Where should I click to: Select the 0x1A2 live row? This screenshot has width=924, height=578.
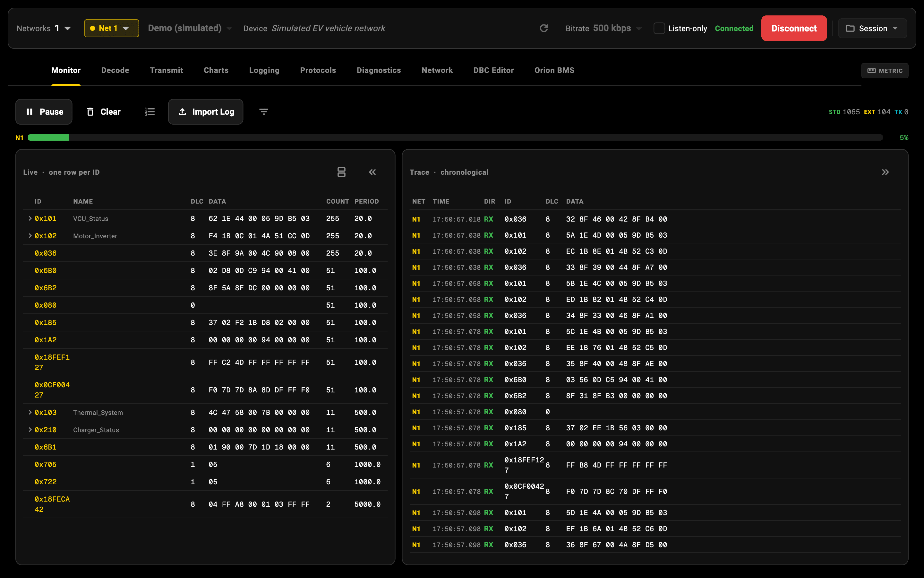205,340
